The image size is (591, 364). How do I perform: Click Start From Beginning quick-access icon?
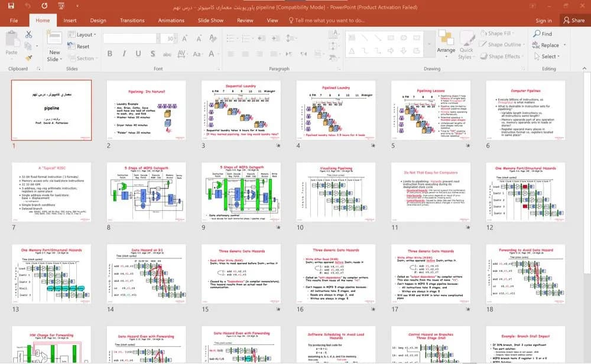(61, 6)
